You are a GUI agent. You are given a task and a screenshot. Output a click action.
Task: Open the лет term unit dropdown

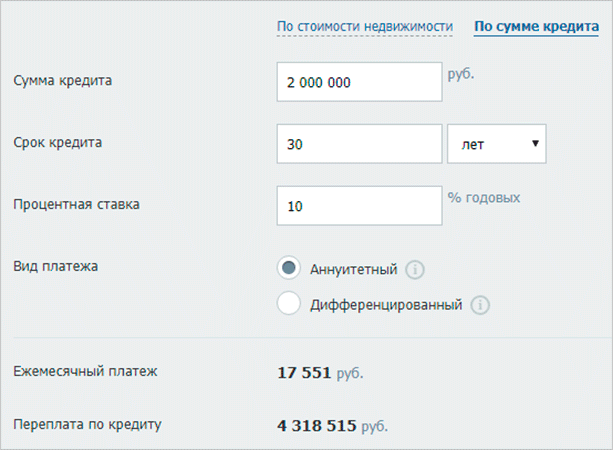497,144
